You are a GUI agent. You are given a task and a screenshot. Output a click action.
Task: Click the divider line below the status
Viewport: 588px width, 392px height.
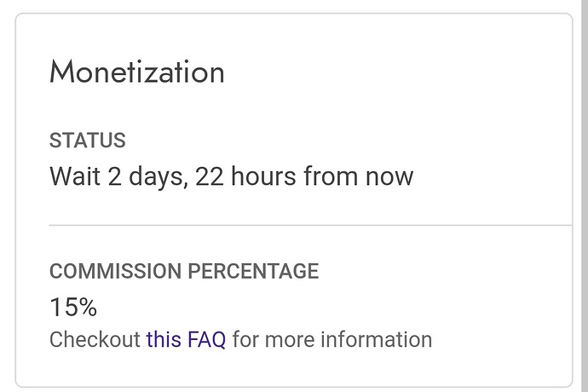point(310,226)
